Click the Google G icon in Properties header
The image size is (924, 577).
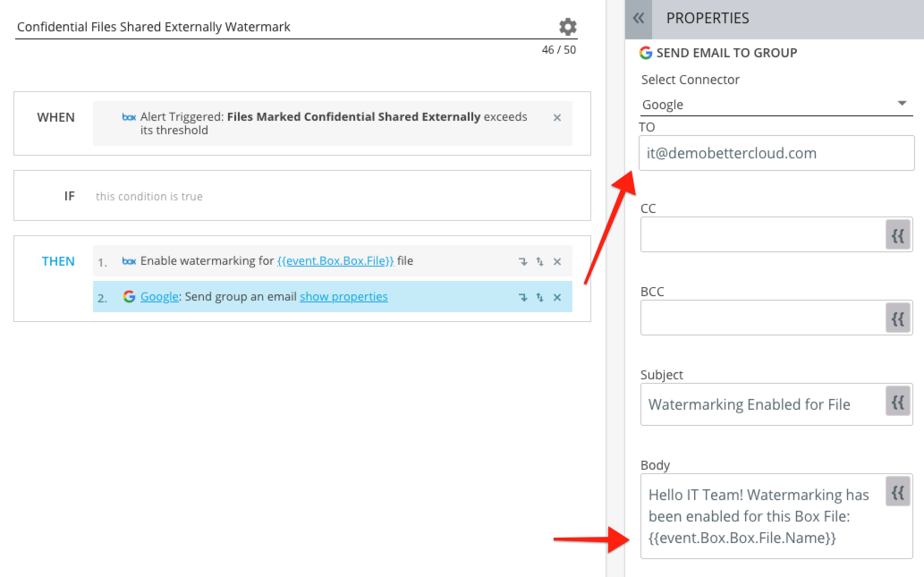[647, 53]
